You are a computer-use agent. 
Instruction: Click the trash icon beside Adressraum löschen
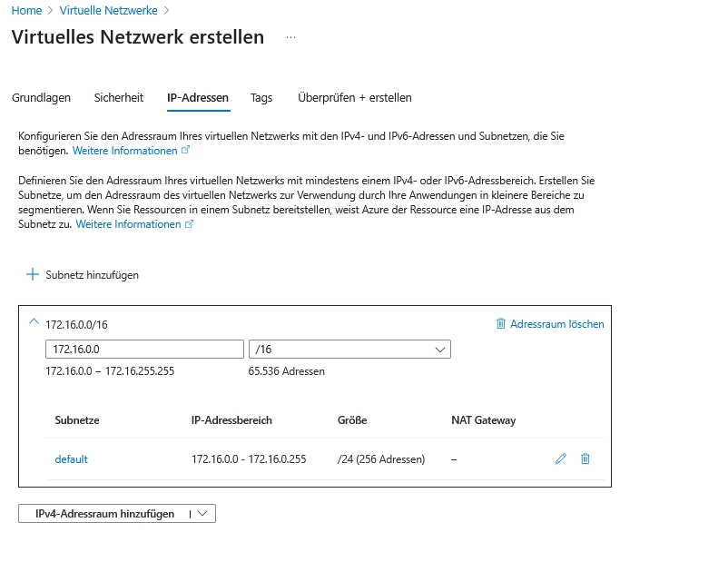[x=501, y=324]
